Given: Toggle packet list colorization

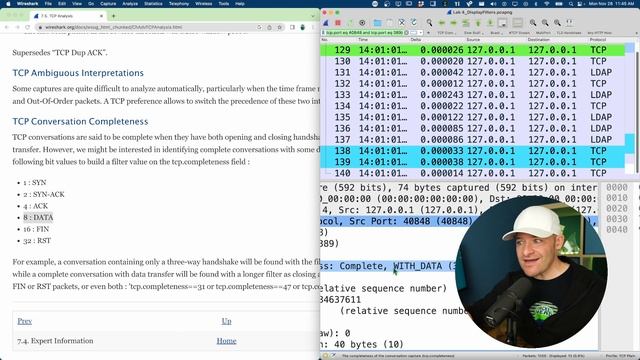Looking at the screenshot, I should tap(517, 23).
